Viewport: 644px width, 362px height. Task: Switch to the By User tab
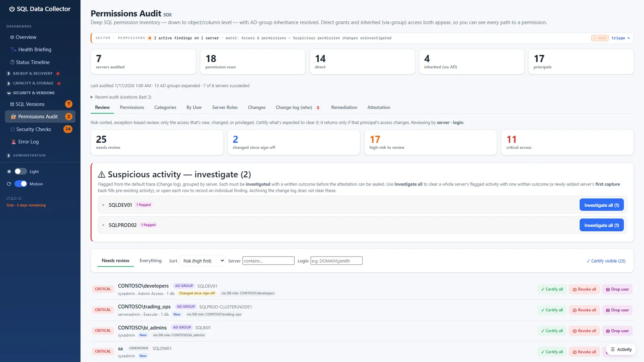tap(194, 107)
